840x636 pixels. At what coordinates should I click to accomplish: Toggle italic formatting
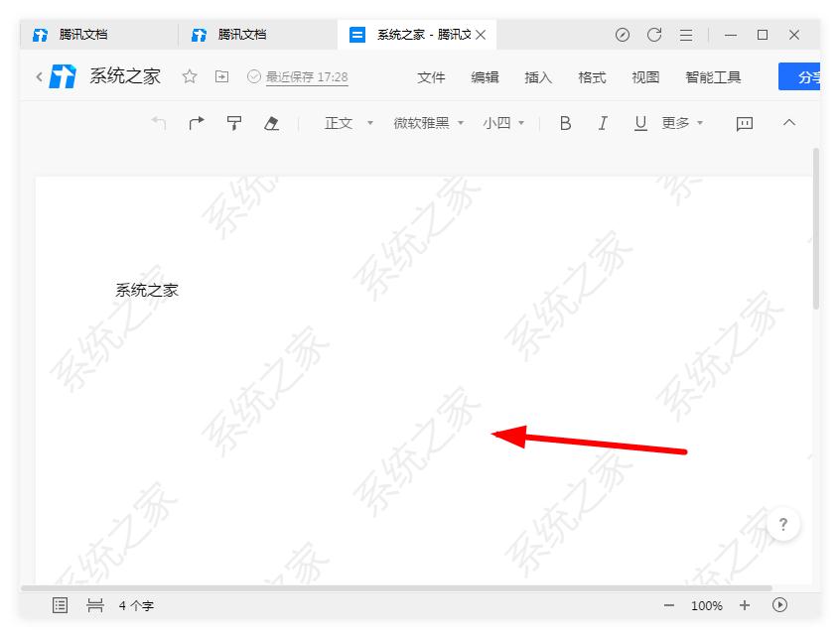point(603,123)
